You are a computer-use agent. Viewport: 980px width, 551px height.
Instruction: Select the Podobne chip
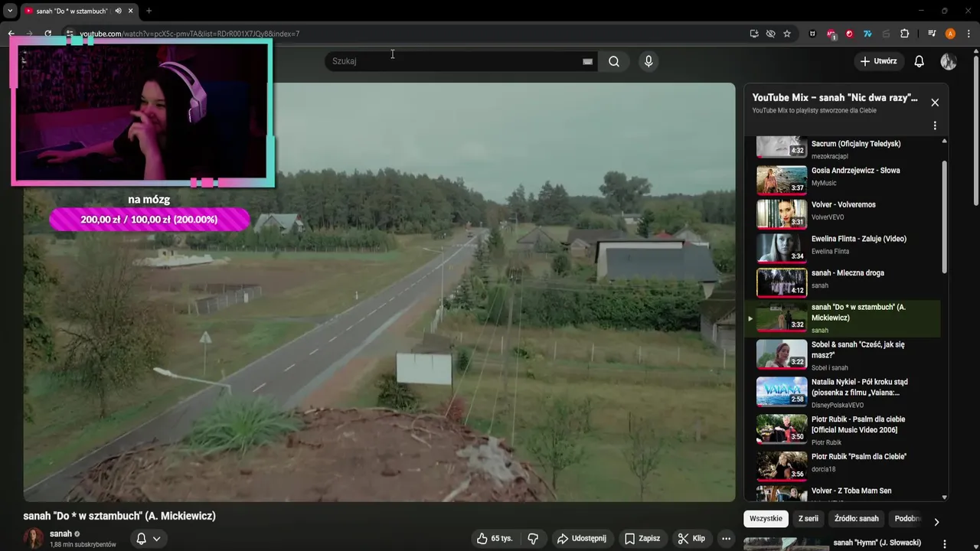point(907,518)
